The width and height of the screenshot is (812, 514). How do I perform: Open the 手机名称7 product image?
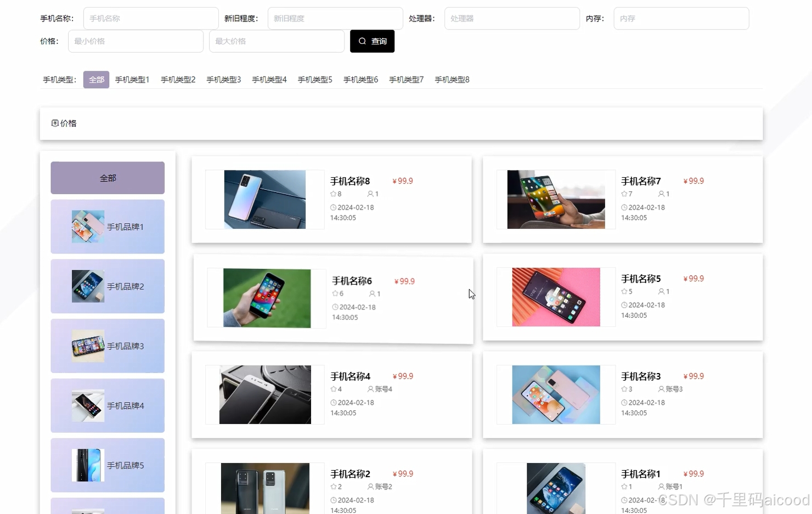tap(556, 200)
